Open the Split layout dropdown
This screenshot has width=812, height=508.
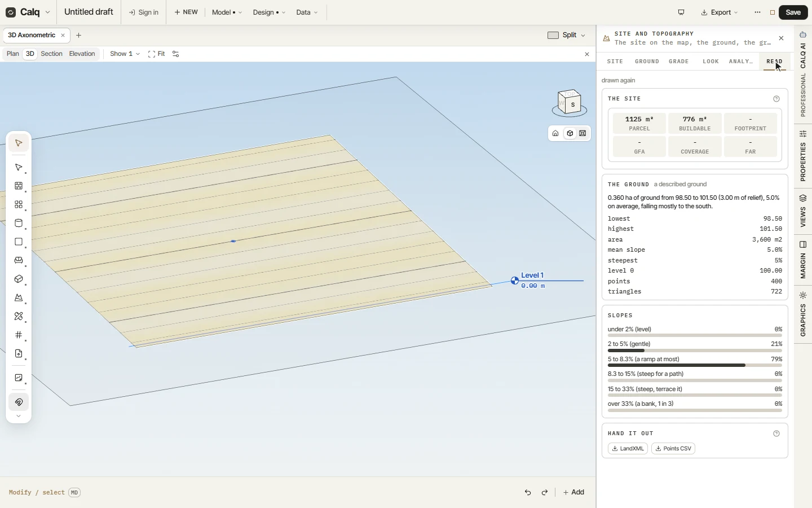[x=566, y=35]
